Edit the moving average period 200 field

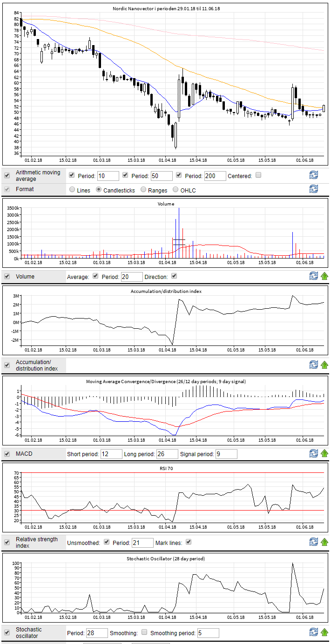pyautogui.click(x=215, y=176)
